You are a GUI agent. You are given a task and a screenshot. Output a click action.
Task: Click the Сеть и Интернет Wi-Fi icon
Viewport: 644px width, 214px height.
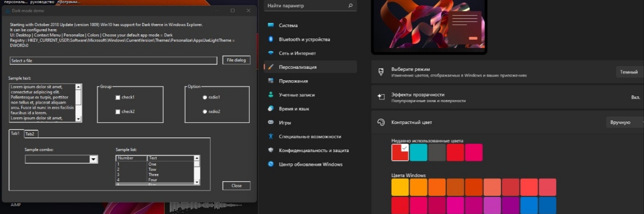271,53
